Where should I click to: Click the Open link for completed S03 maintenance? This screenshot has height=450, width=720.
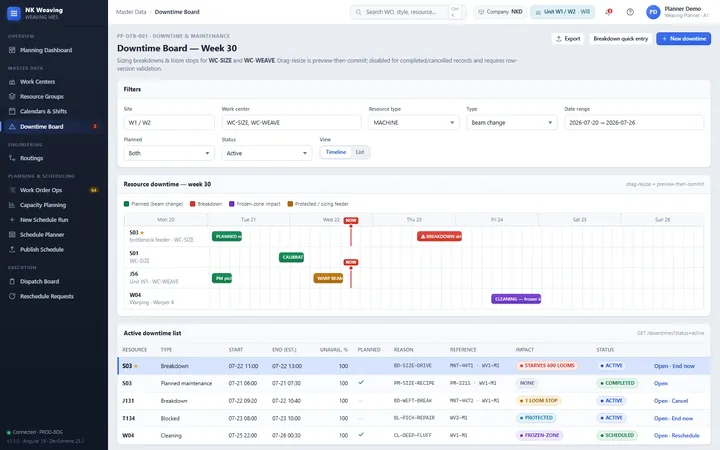661,383
